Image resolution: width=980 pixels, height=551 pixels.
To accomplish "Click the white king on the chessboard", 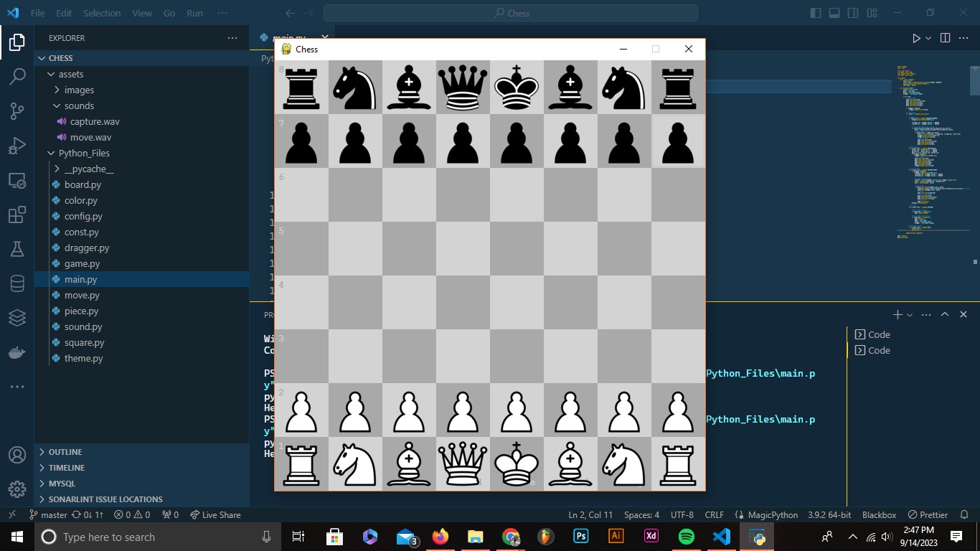I will (517, 463).
